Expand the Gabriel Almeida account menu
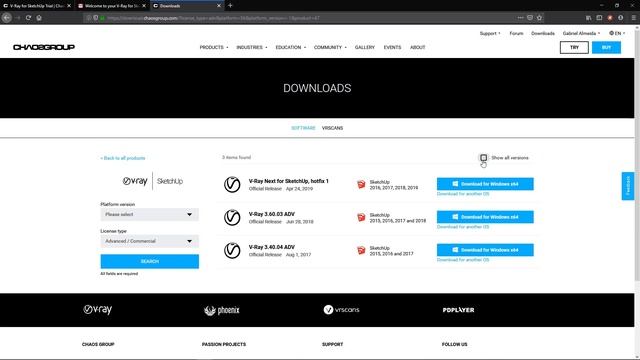The width and height of the screenshot is (640, 360). 581,33
